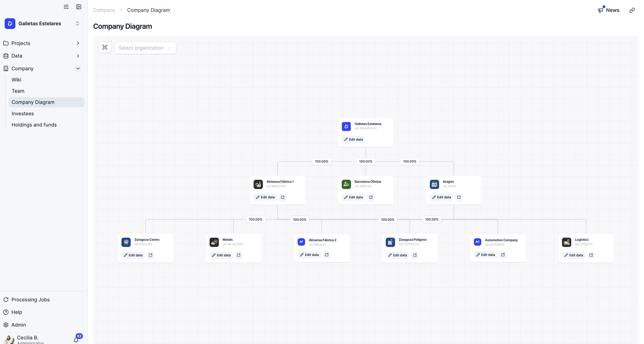
Task: Edit data for Barcelona Oficina
Action: point(353,197)
